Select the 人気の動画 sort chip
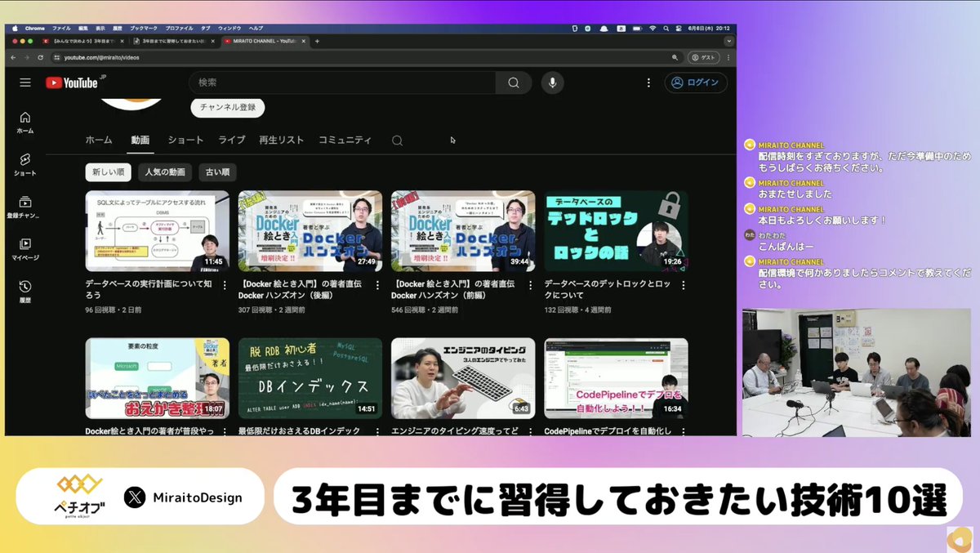Image resolution: width=980 pixels, height=553 pixels. (165, 172)
